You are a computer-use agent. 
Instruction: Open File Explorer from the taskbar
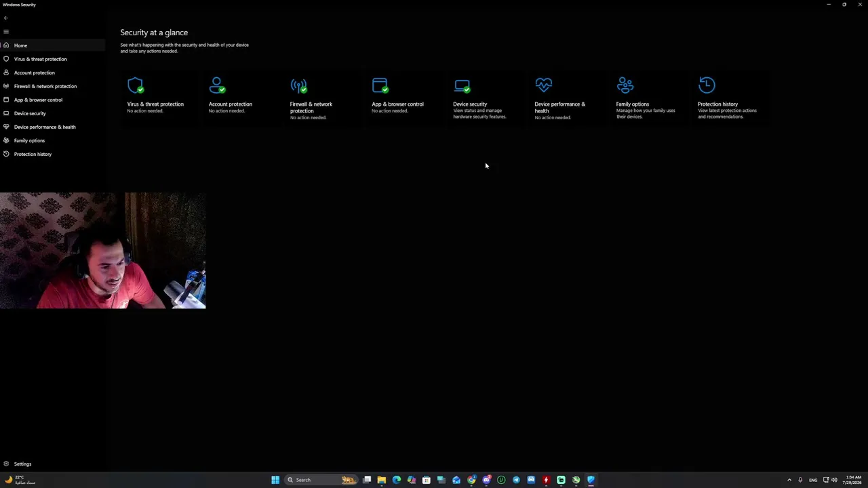pos(382,480)
